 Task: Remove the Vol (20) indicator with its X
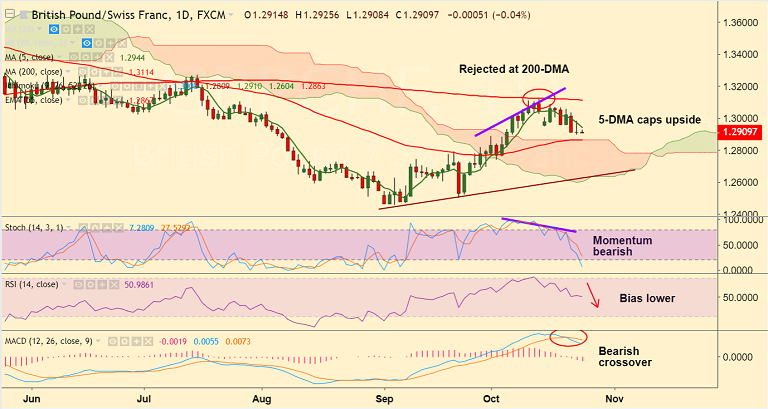[90, 29]
